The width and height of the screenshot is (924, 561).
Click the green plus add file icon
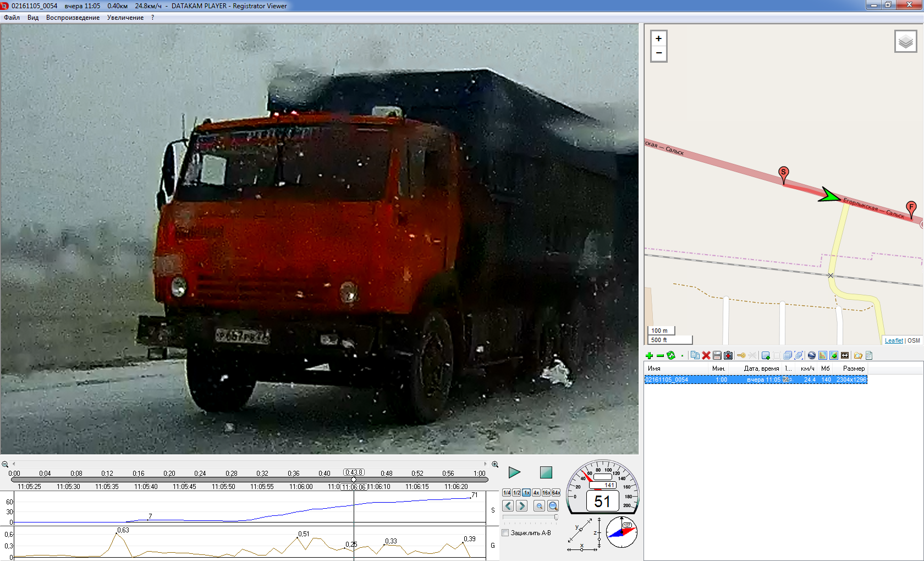click(649, 356)
